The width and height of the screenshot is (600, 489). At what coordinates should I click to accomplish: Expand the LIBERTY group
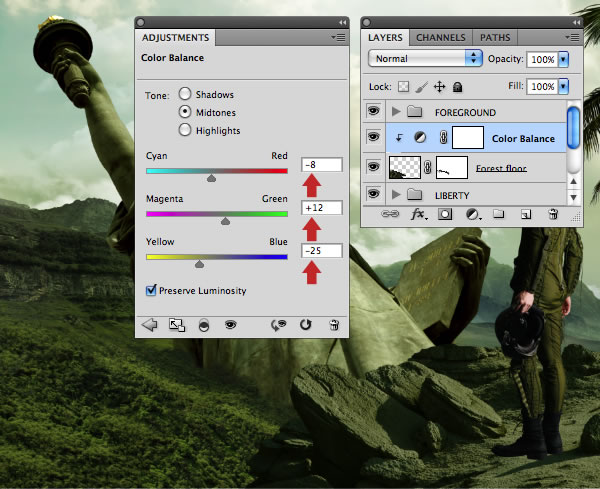point(396,195)
